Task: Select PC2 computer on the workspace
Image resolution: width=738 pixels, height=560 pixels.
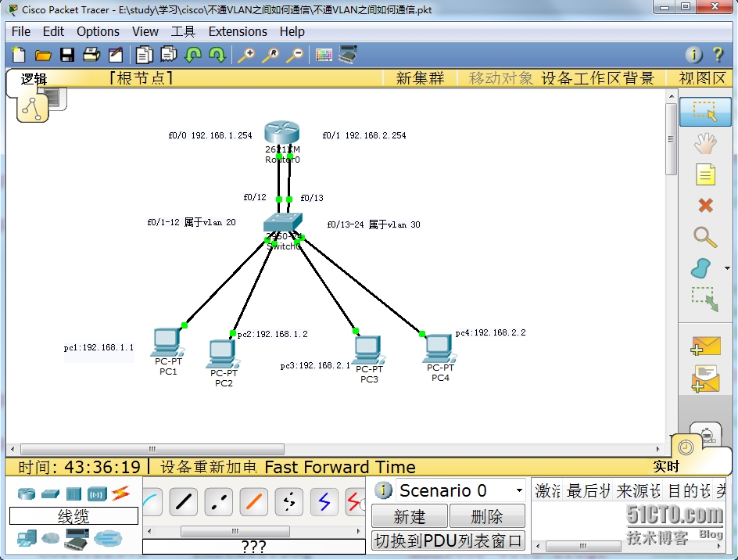Action: [x=223, y=354]
